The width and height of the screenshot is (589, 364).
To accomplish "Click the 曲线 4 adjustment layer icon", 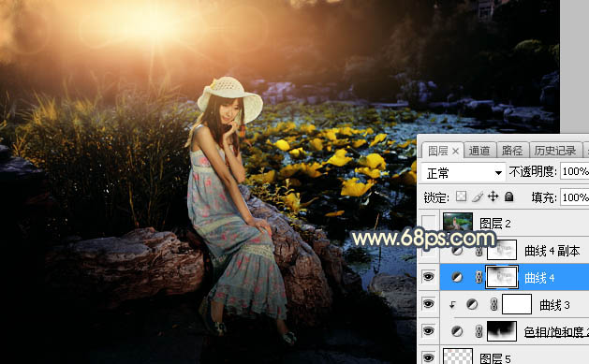I will click(x=457, y=277).
